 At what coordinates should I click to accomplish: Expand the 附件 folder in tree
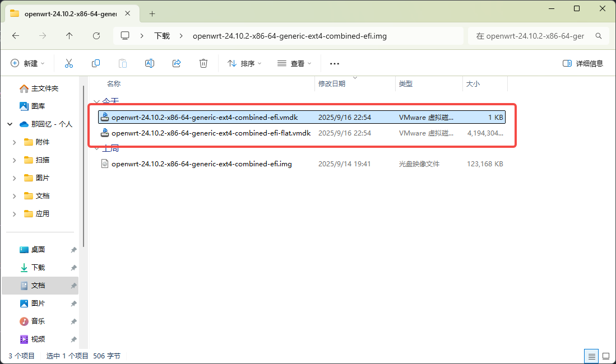point(14,142)
